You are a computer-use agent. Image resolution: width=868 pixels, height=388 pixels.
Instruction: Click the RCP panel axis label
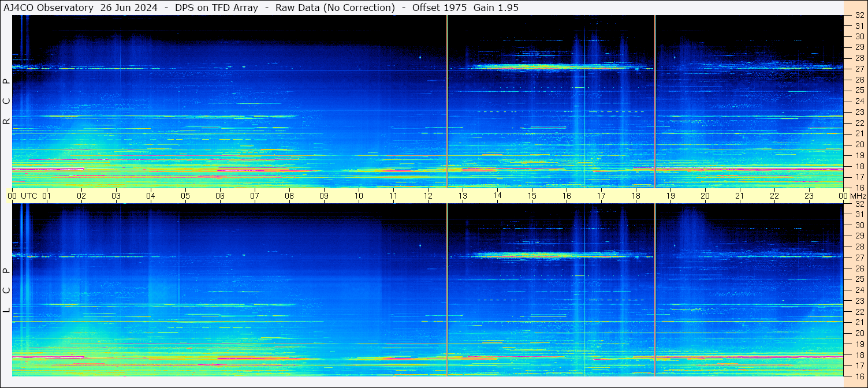click(7, 102)
